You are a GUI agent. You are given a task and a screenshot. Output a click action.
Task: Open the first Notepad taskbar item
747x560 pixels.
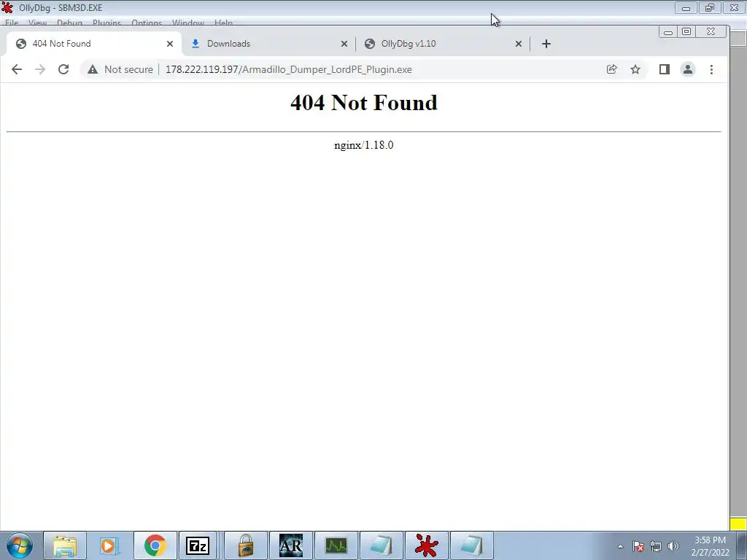tap(381, 545)
